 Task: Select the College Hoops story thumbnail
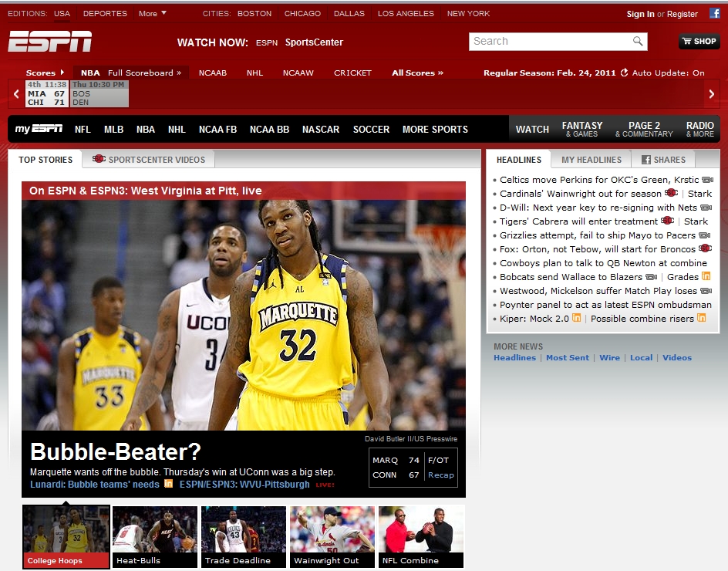[66, 536]
